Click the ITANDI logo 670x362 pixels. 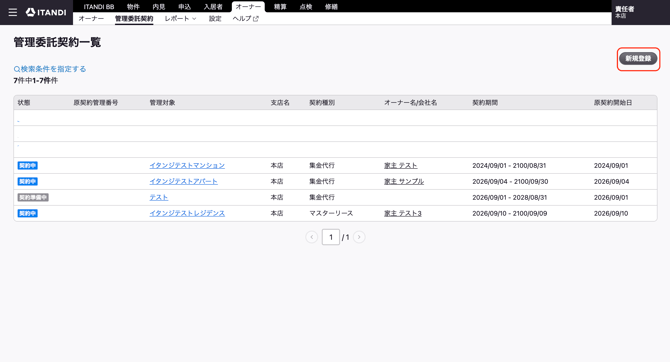(46, 12)
